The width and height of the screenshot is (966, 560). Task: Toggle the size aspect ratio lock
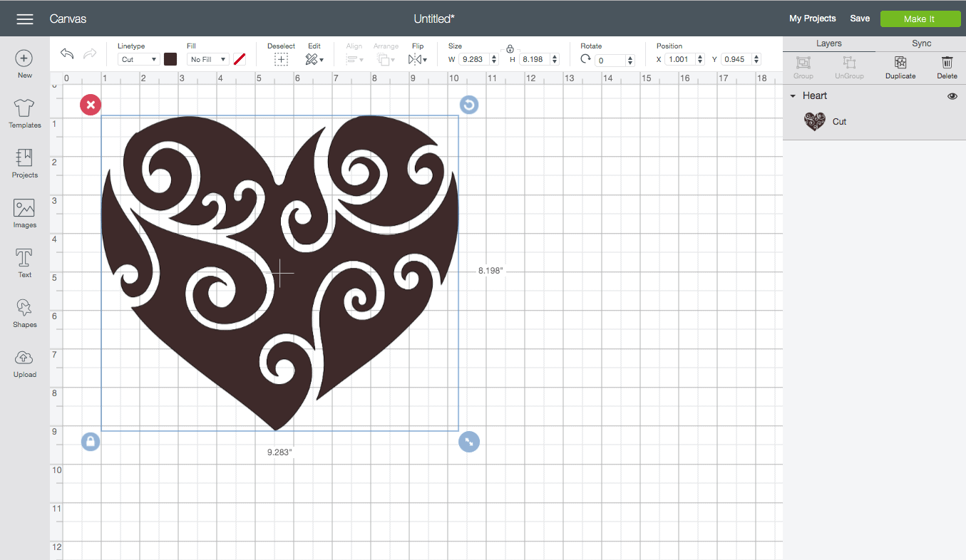tap(510, 49)
